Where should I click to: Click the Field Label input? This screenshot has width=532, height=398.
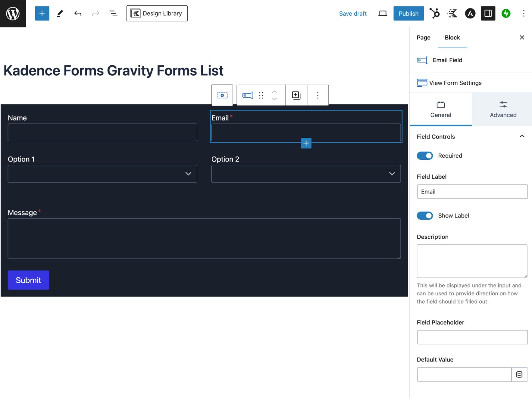coord(472,192)
